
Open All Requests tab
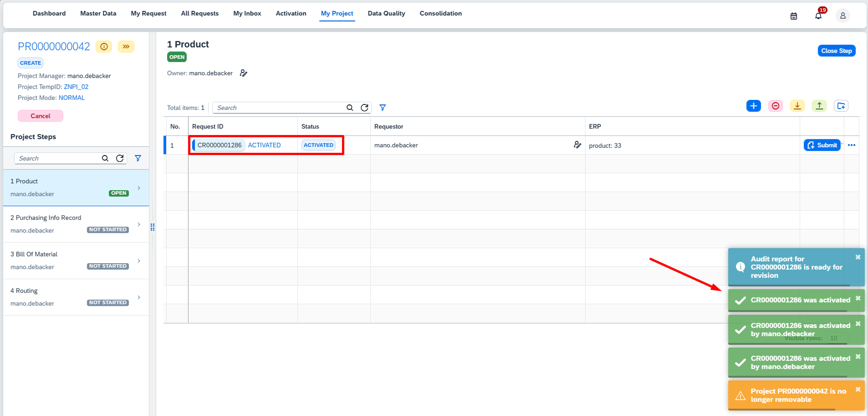[x=200, y=13]
